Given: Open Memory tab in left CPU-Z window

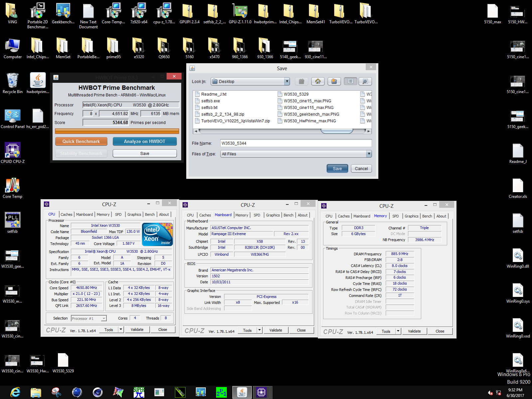Looking at the screenshot, I should pyautogui.click(x=103, y=214).
